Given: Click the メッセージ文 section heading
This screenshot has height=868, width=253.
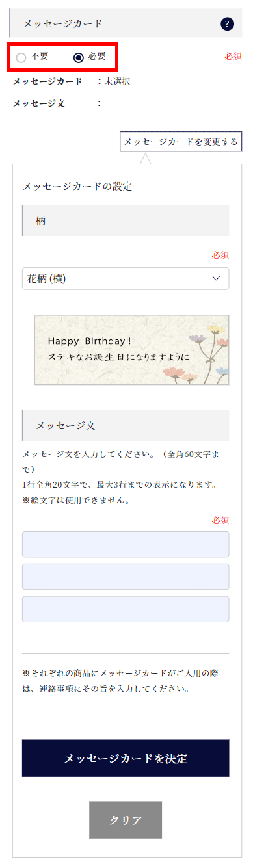Looking at the screenshot, I should point(66,425).
